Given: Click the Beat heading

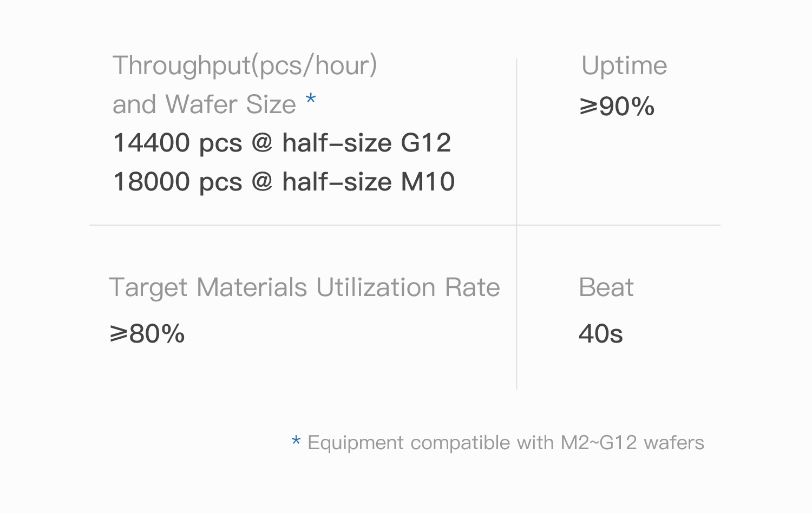Looking at the screenshot, I should (x=606, y=287).
